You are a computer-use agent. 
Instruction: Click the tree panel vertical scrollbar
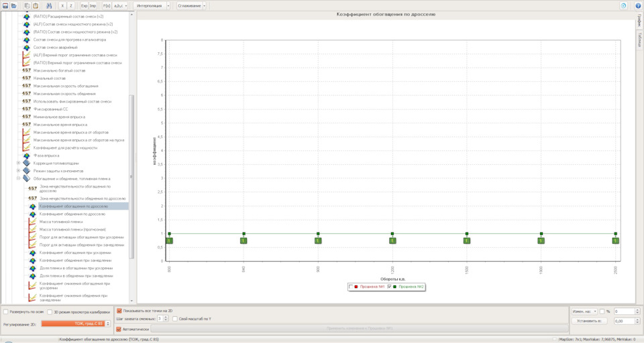pyautogui.click(x=131, y=176)
